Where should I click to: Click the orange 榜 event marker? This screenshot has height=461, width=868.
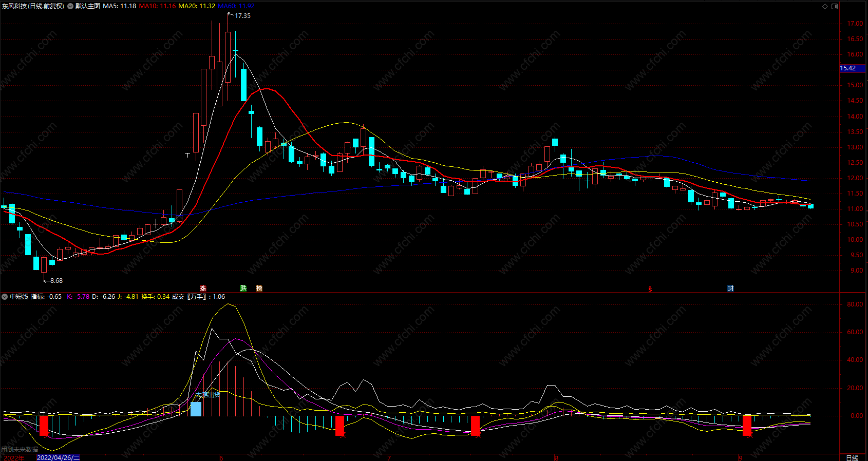(259, 289)
